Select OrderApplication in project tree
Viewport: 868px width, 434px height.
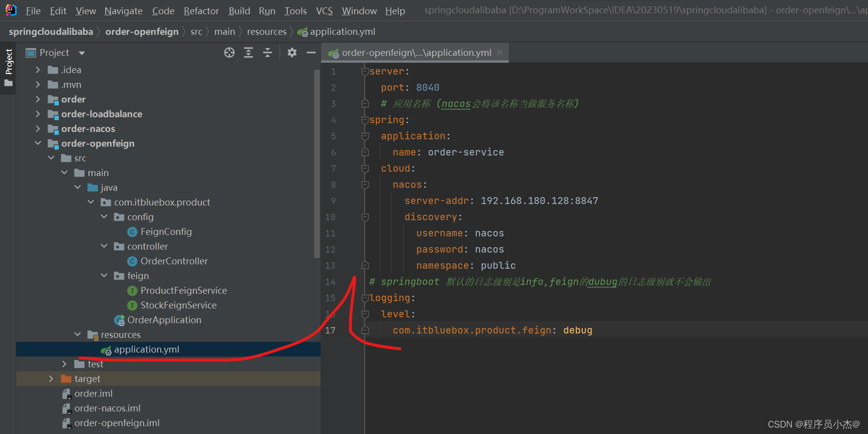[x=164, y=320]
